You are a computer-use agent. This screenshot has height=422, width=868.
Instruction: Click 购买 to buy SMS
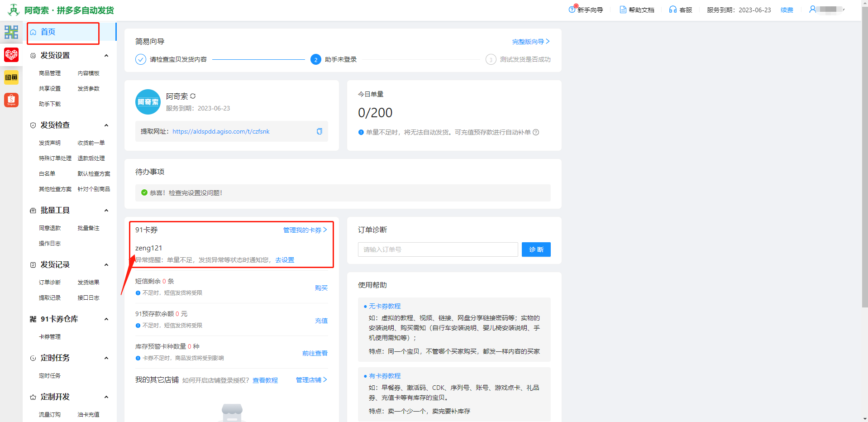[321, 288]
